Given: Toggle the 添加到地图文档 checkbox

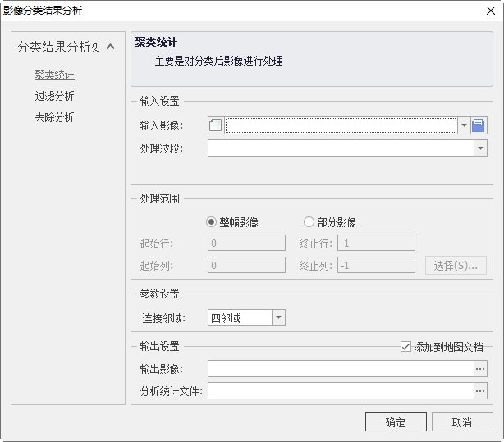Looking at the screenshot, I should 405,347.
